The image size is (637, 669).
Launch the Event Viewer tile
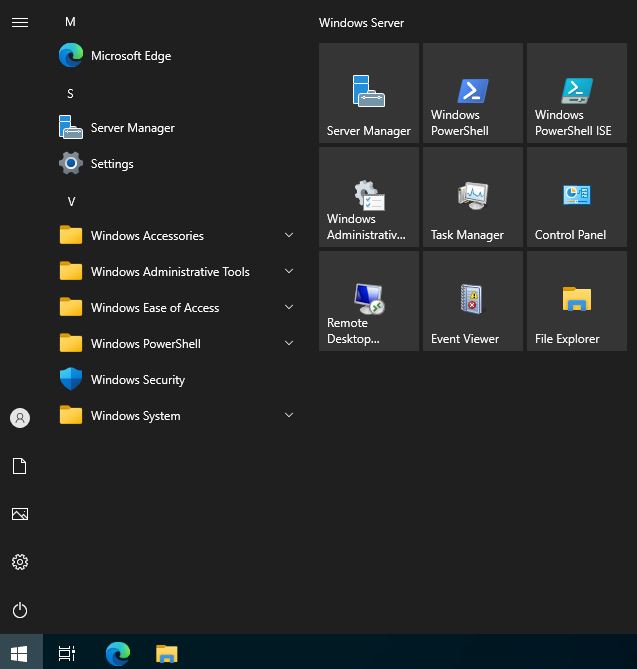pyautogui.click(x=473, y=301)
